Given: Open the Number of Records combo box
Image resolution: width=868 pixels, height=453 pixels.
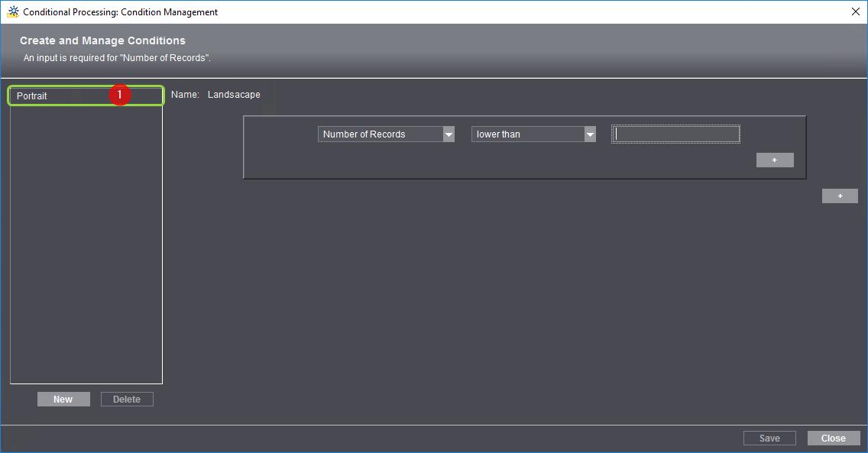Looking at the screenshot, I should coord(380,134).
